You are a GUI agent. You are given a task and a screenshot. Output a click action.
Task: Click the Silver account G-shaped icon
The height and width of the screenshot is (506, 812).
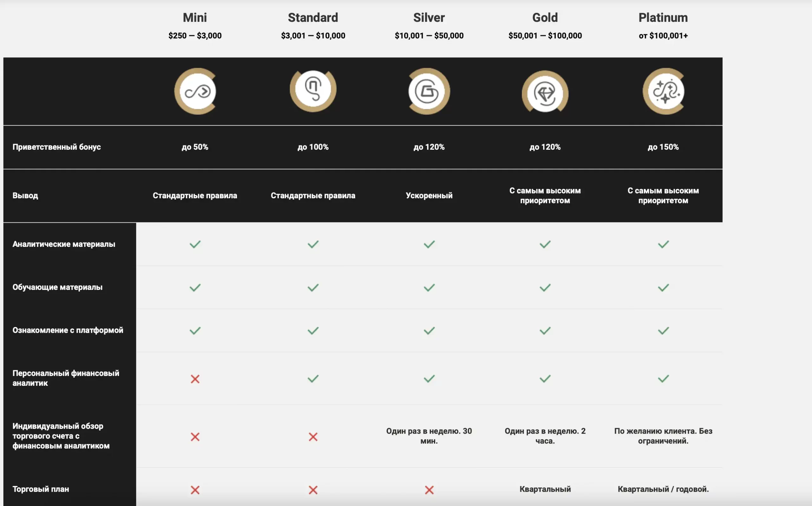(429, 91)
